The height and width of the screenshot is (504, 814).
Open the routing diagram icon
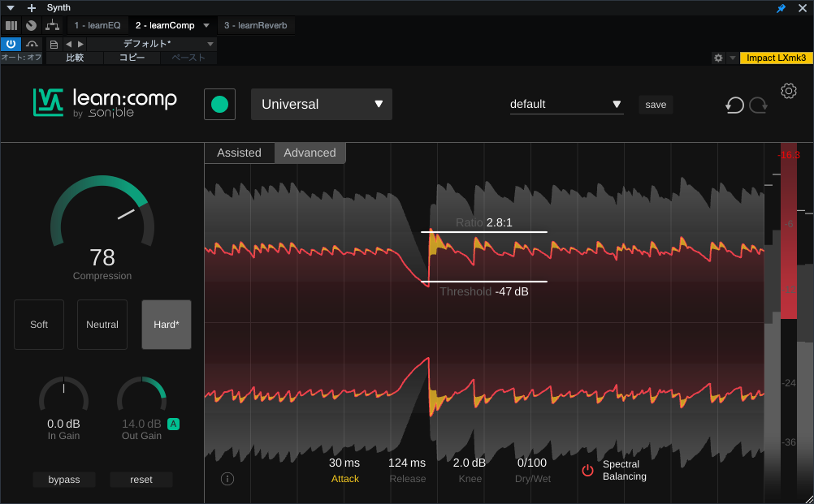(51, 25)
